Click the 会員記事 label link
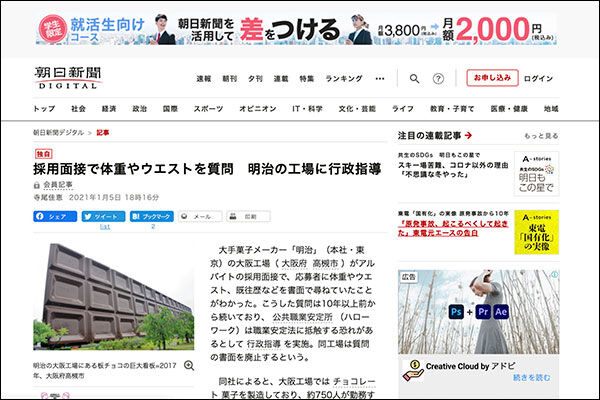Viewport: 600px width, 400px height. 58,184
